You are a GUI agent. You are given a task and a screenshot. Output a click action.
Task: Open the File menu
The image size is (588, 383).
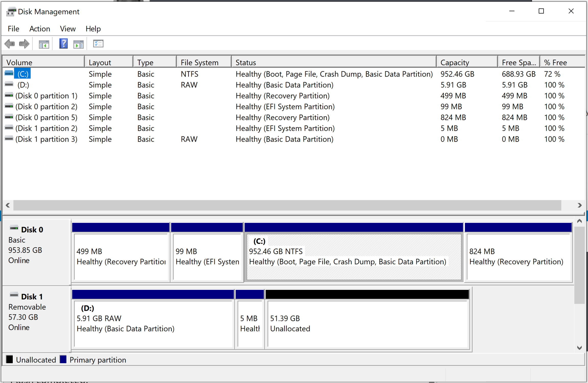click(x=13, y=29)
